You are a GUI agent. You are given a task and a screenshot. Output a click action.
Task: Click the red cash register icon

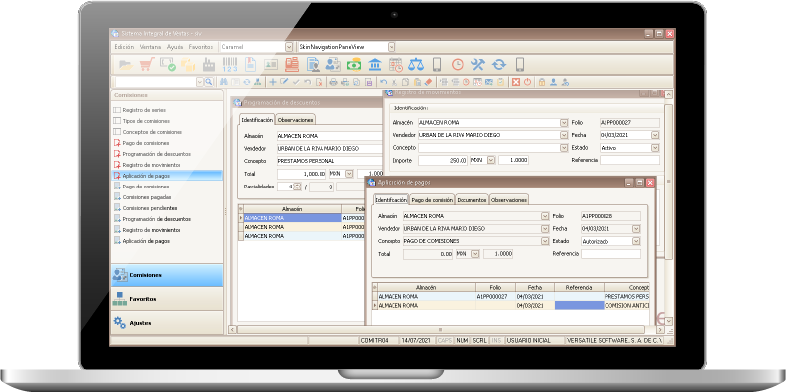pyautogui.click(x=292, y=64)
